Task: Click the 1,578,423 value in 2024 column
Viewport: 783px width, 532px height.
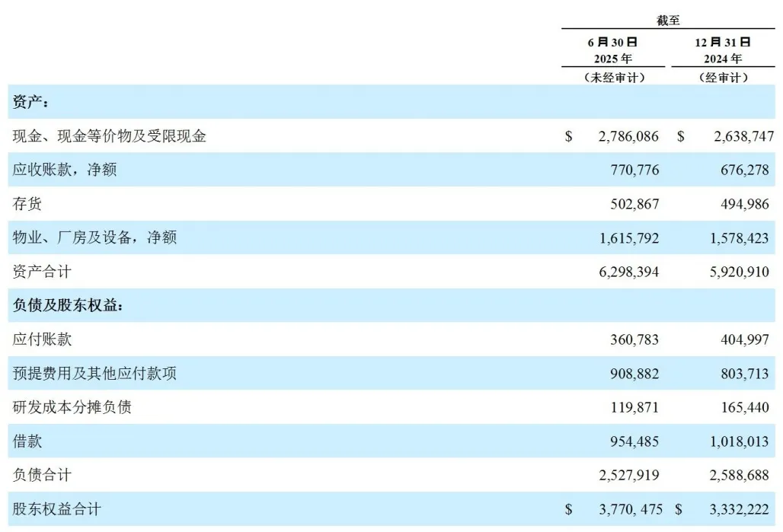Action: (x=733, y=238)
